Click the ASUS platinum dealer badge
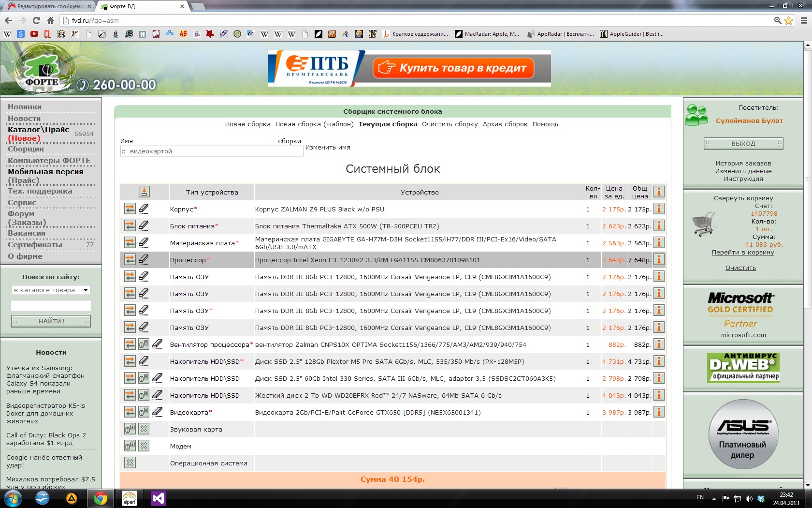 click(x=743, y=434)
